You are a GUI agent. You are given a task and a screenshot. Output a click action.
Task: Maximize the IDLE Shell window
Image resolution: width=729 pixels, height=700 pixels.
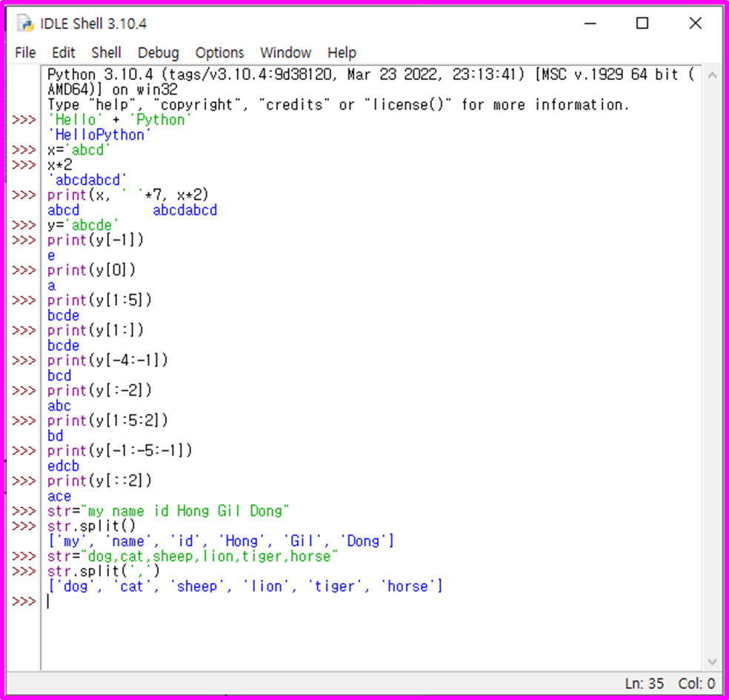[642, 23]
